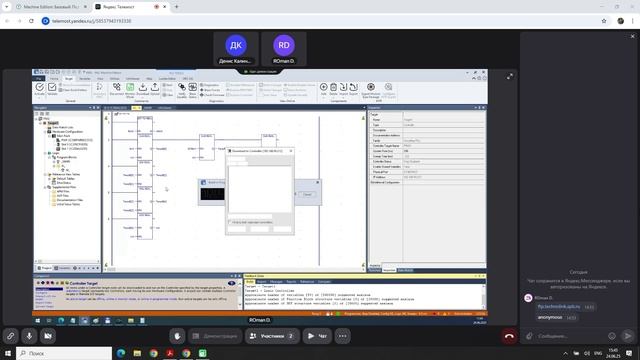Open a new browser tab
The image size is (640, 360).
(176, 7)
